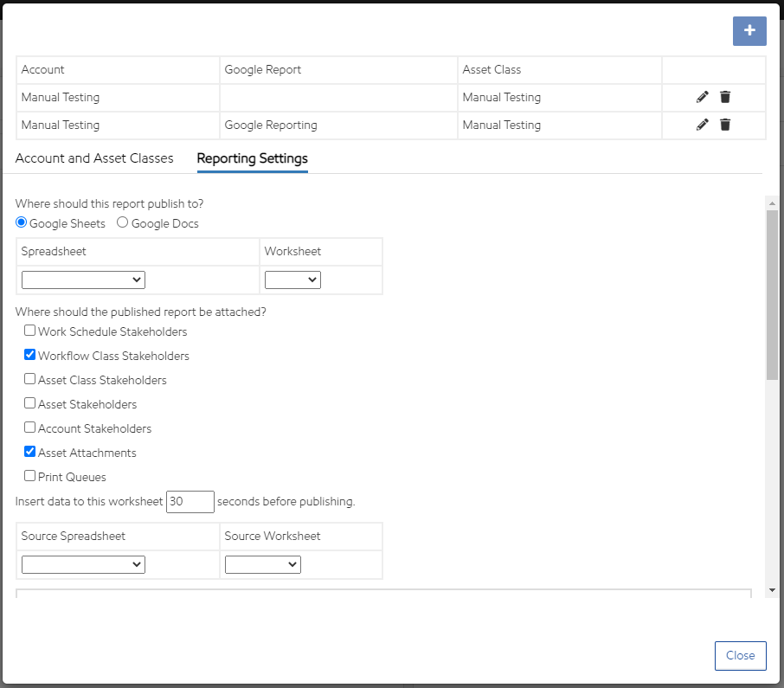Select the Google Docs radio option
The width and height of the screenshot is (784, 688).
123,223
